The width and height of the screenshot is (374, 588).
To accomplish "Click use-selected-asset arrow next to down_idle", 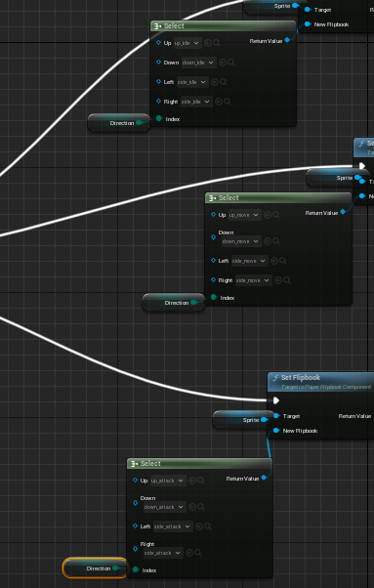I will (223, 63).
